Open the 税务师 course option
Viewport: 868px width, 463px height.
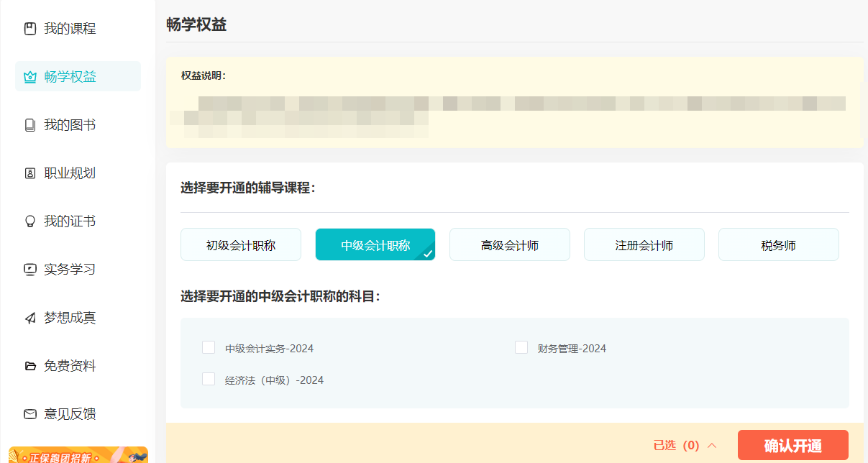778,244
